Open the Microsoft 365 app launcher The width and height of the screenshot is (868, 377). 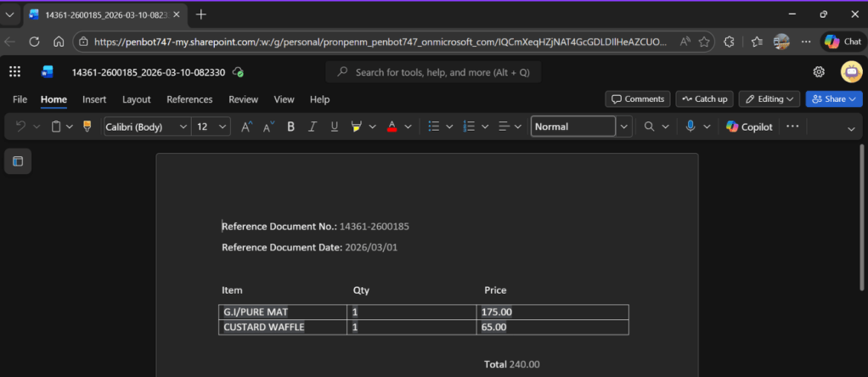[x=14, y=72]
